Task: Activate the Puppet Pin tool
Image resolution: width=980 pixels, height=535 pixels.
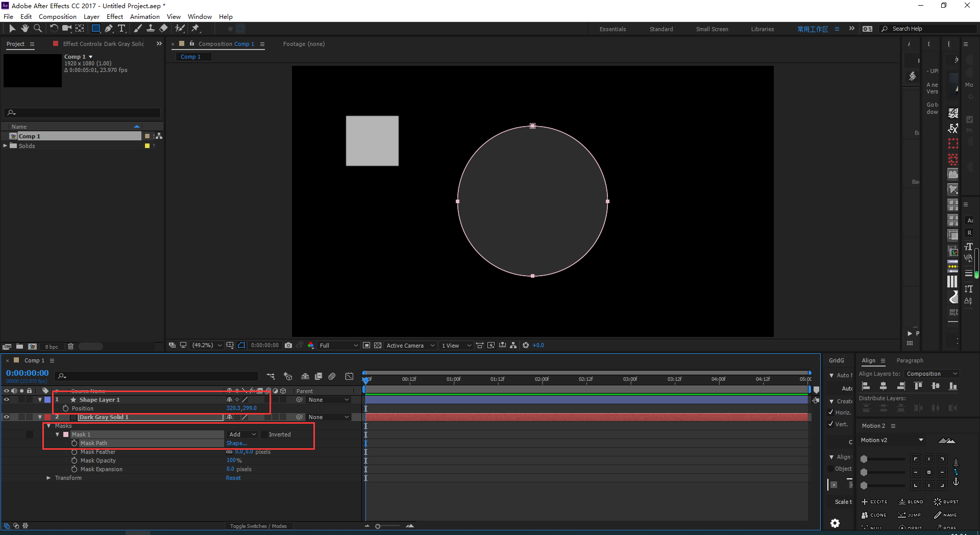Action: tap(195, 29)
